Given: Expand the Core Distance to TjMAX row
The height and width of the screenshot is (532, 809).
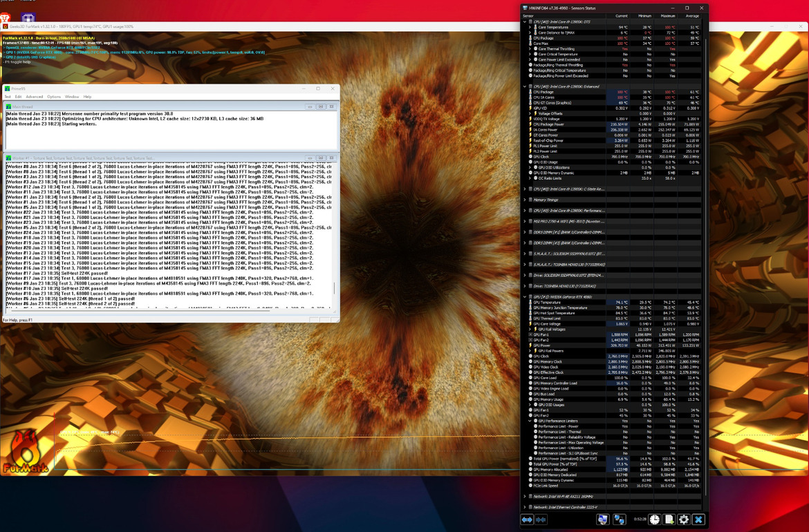Looking at the screenshot, I should (x=530, y=32).
